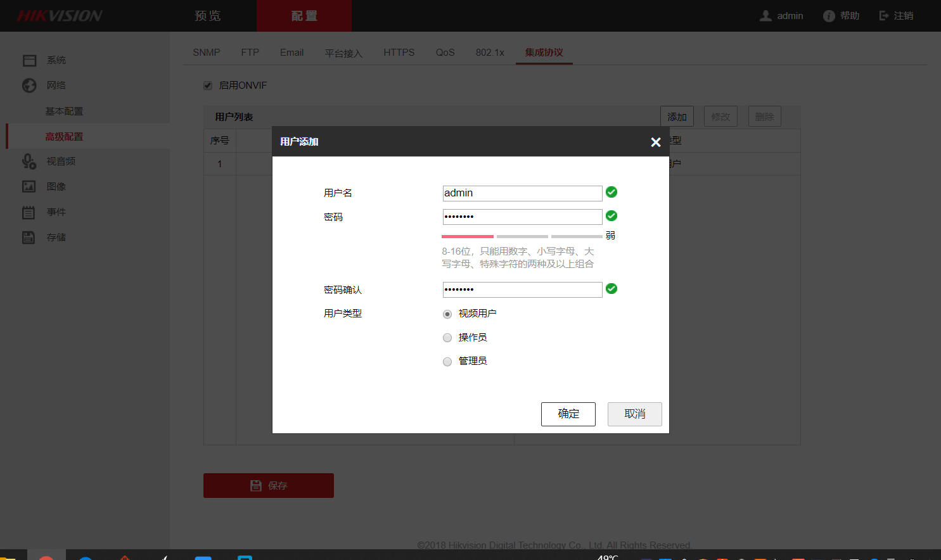This screenshot has width=941, height=560.
Task: Click the 用户名 username input field
Action: (522, 193)
